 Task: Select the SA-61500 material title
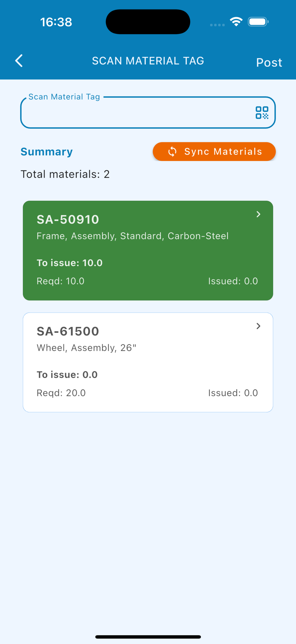click(x=68, y=331)
